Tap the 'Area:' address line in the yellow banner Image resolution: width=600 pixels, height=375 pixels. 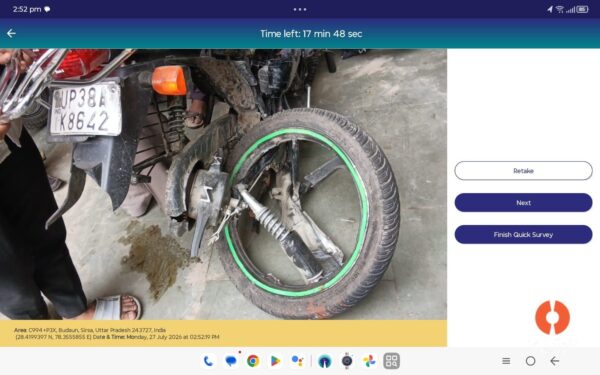90,330
